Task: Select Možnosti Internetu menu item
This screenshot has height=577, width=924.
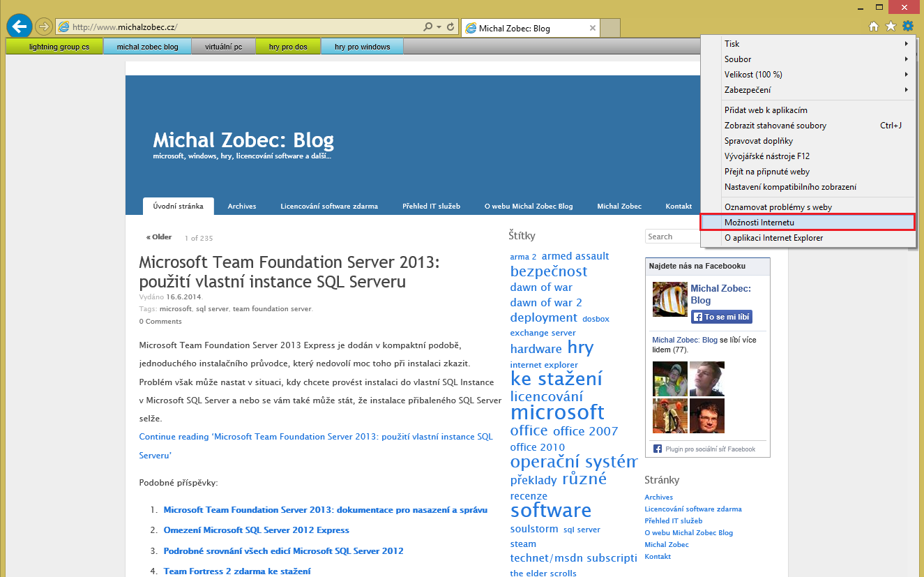Action: pos(809,223)
